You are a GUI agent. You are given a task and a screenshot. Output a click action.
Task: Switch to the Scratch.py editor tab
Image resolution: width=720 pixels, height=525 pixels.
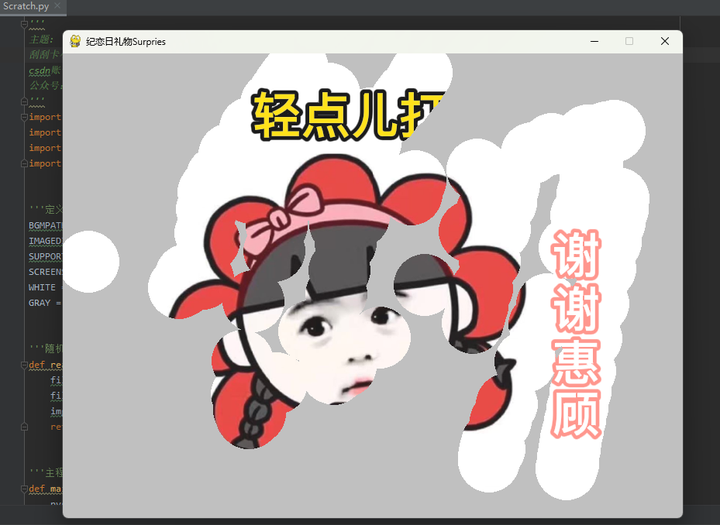[26, 6]
